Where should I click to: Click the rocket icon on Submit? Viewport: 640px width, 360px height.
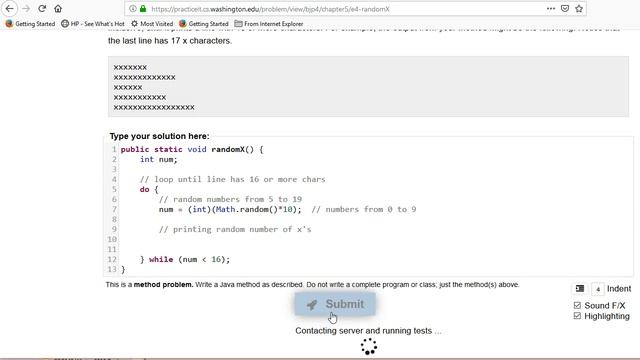312,304
